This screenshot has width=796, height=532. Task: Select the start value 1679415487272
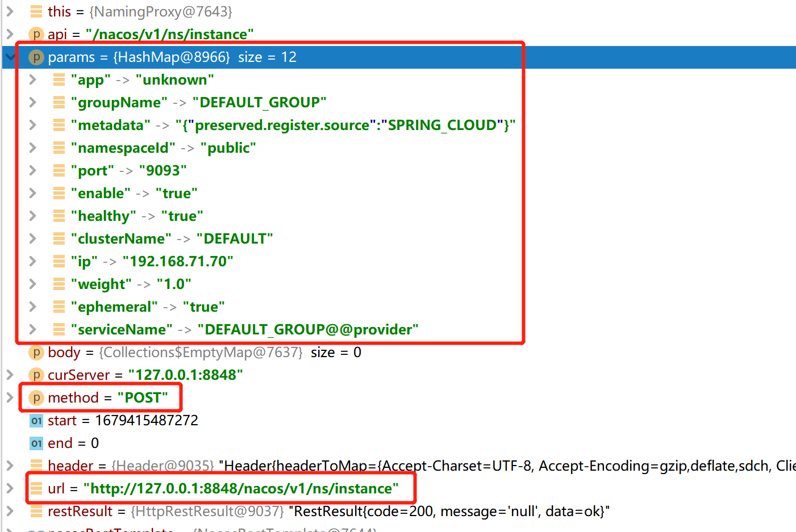pyautogui.click(x=147, y=421)
